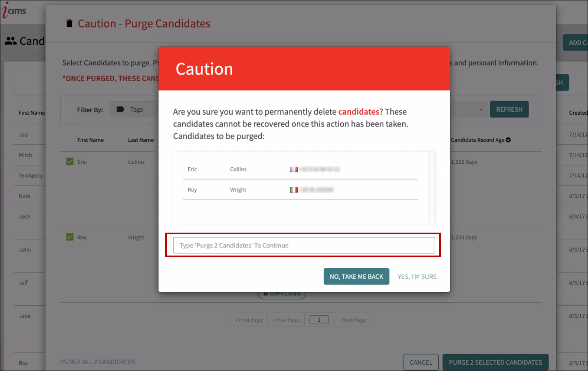The image size is (588, 371).
Task: Click 'Jane' in the background candidates list
Action: [25, 316]
